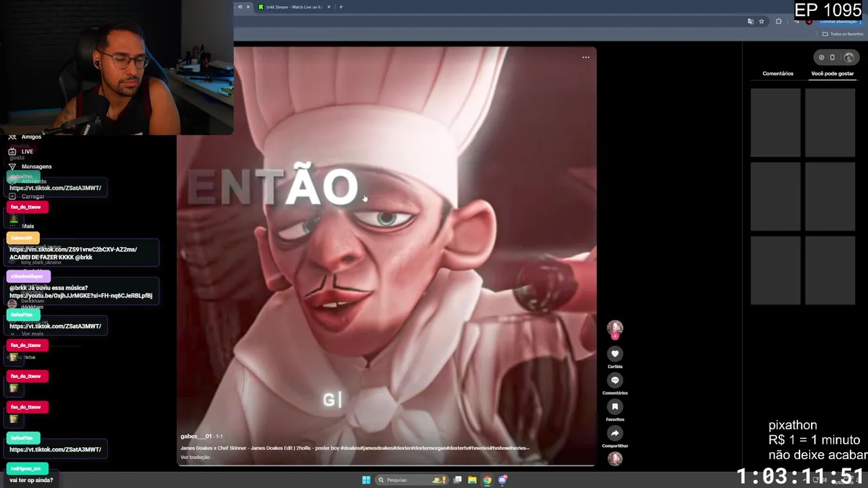Like the TikTok video with the heart icon
868x488 pixels.
point(615,354)
